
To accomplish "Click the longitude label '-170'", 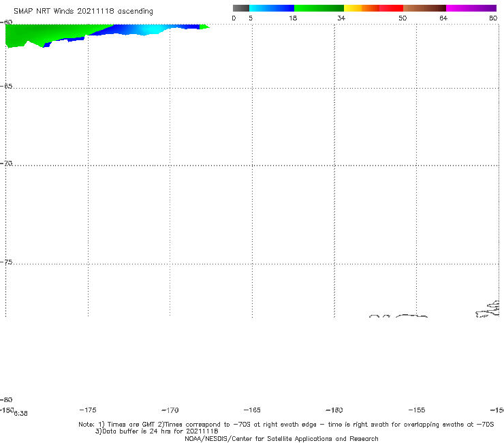I will click(170, 410).
